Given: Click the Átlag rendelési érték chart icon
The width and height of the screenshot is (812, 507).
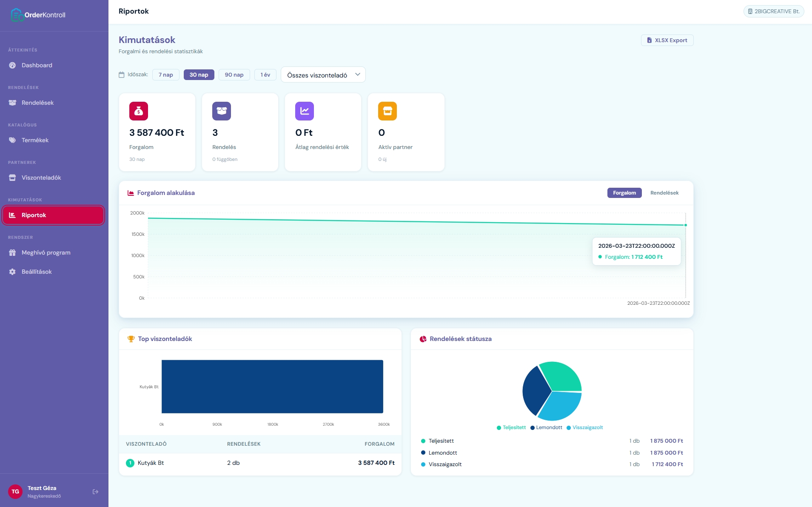Looking at the screenshot, I should click(305, 111).
